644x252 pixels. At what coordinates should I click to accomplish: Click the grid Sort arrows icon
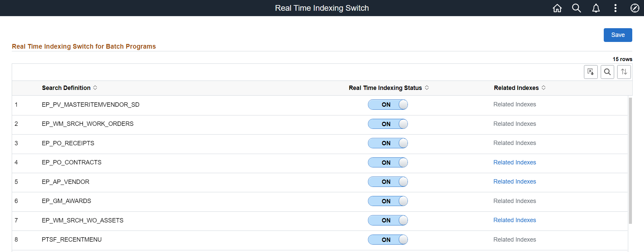[x=624, y=72]
